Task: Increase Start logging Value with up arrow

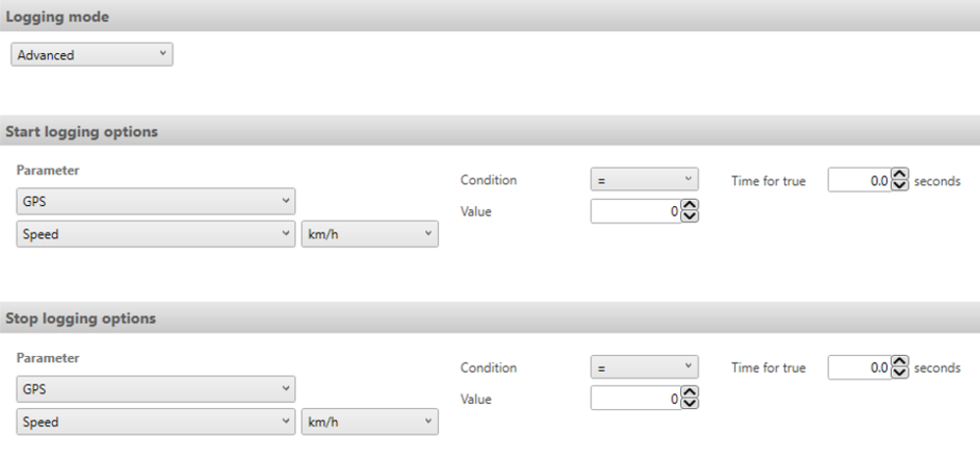Action: (x=689, y=205)
